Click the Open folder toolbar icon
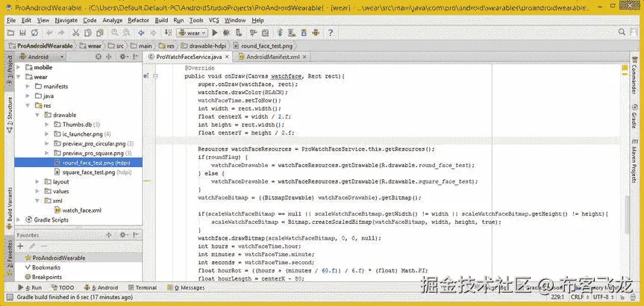Viewport: 644px width, 306px height. 10,33
